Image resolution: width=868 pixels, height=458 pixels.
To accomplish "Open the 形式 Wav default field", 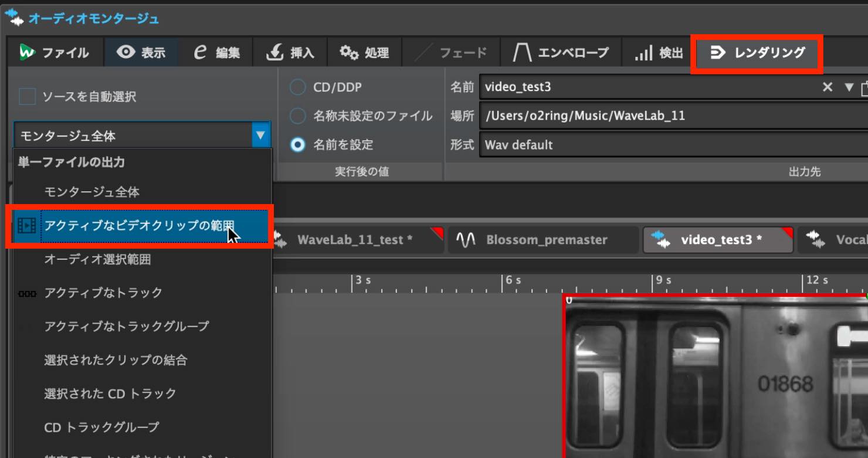I will click(x=673, y=145).
